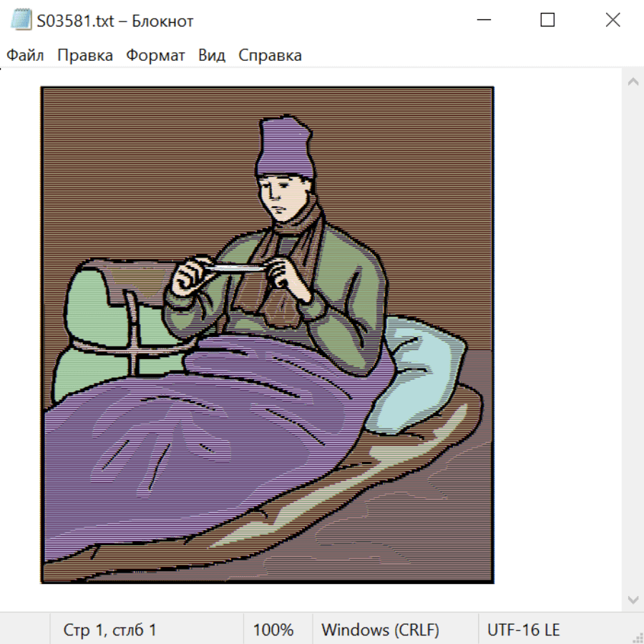This screenshot has width=644, height=644.
Task: Click the 'Стр 1, стлб 1' status field
Action: coord(110,630)
